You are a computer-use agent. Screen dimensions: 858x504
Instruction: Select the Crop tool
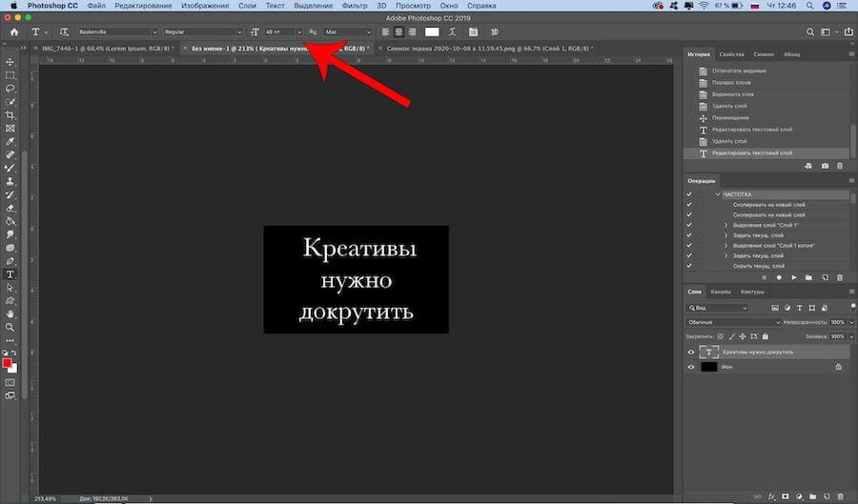pyautogui.click(x=10, y=114)
